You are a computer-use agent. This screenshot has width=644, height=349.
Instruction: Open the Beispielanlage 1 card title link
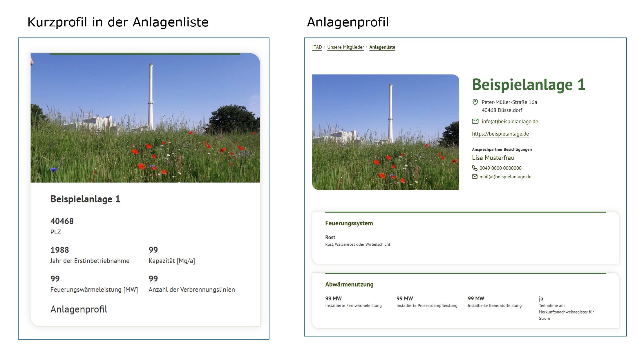tap(85, 199)
